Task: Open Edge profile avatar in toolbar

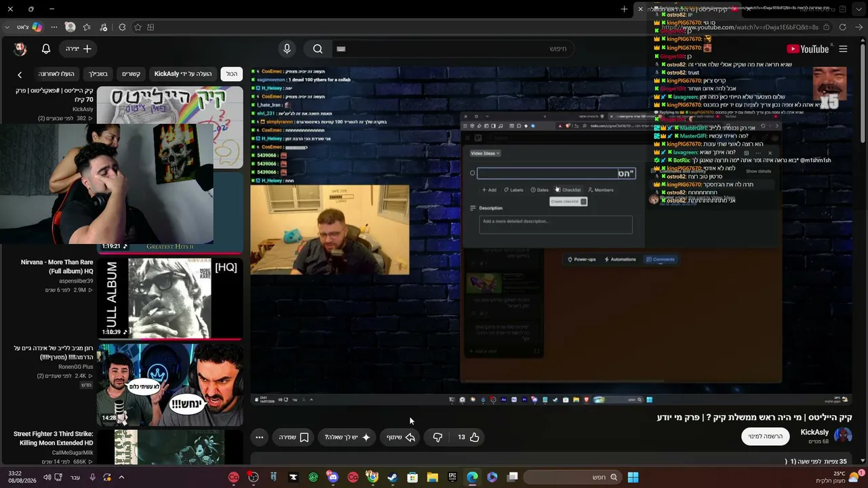Action: 70,27
